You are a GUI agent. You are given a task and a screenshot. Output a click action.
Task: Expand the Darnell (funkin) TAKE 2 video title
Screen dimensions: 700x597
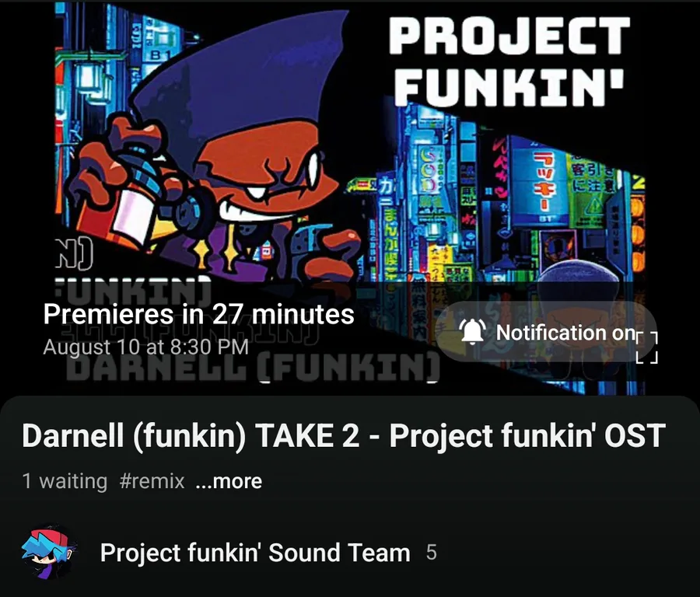[343, 435]
